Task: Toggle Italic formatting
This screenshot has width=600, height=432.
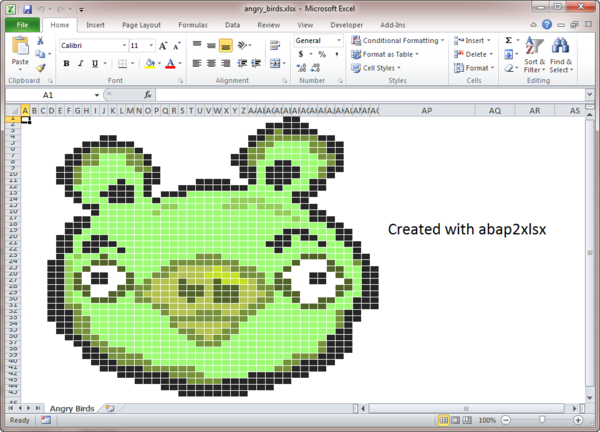Action: [80, 63]
